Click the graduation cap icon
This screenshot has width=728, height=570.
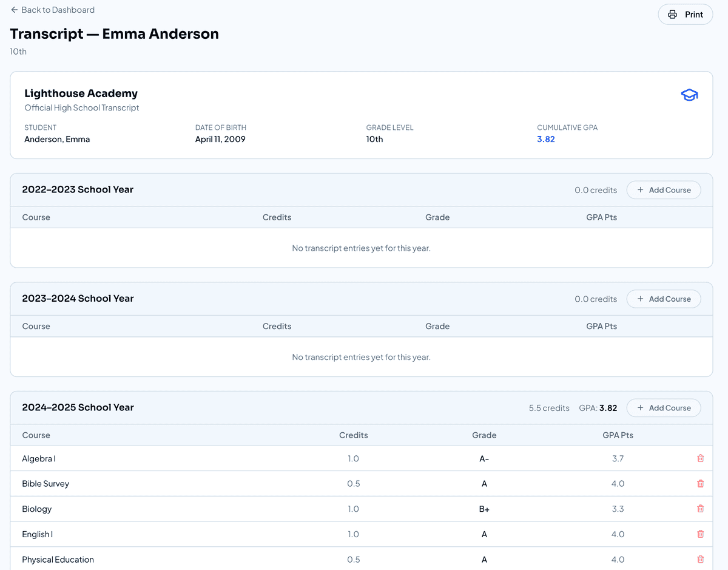(689, 95)
